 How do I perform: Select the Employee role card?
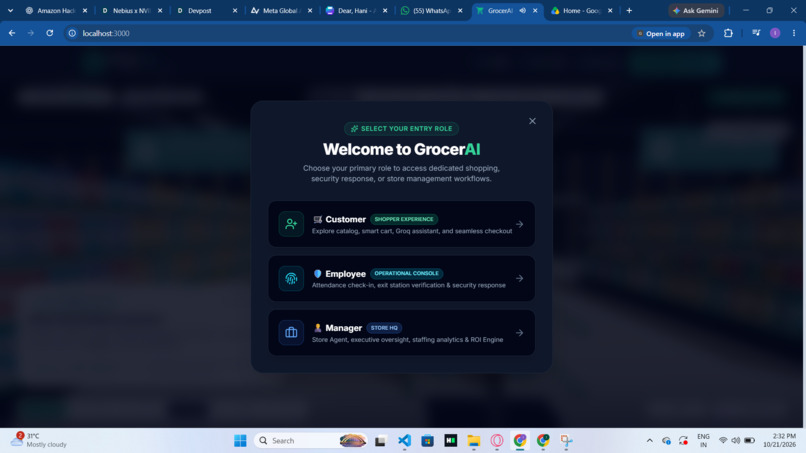[401, 278]
